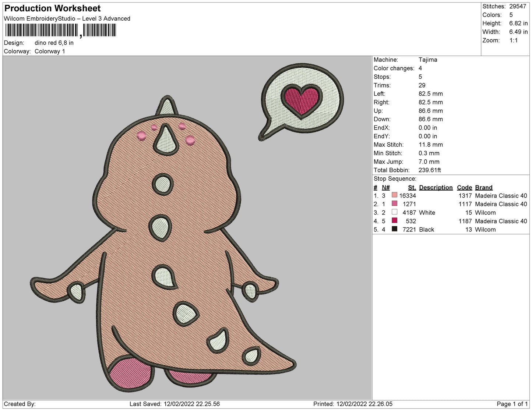Click the height value '6.82 in'
The image size is (532, 411).
pos(518,23)
